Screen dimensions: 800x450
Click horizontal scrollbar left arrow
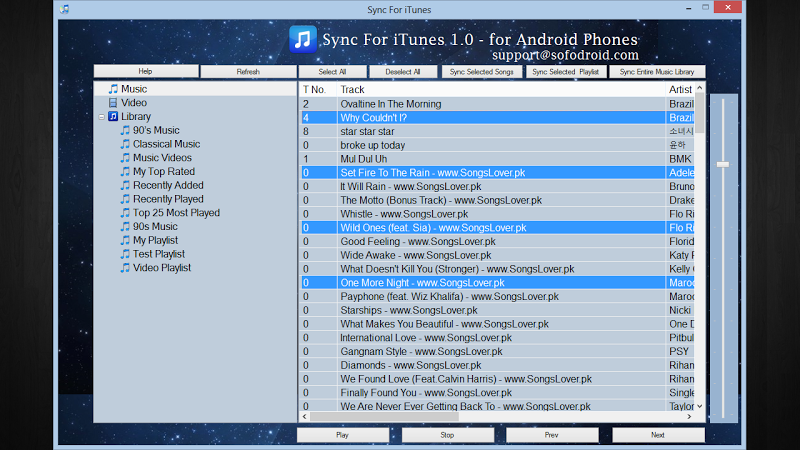(305, 416)
